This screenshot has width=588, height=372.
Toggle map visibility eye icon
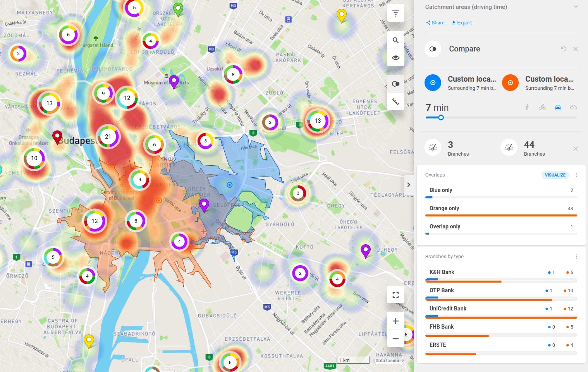tap(395, 58)
